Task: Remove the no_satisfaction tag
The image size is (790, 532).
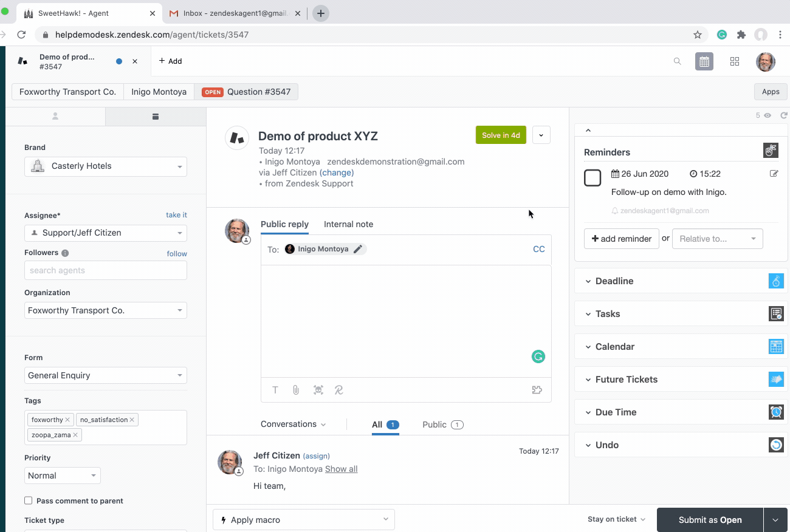Action: [132, 420]
